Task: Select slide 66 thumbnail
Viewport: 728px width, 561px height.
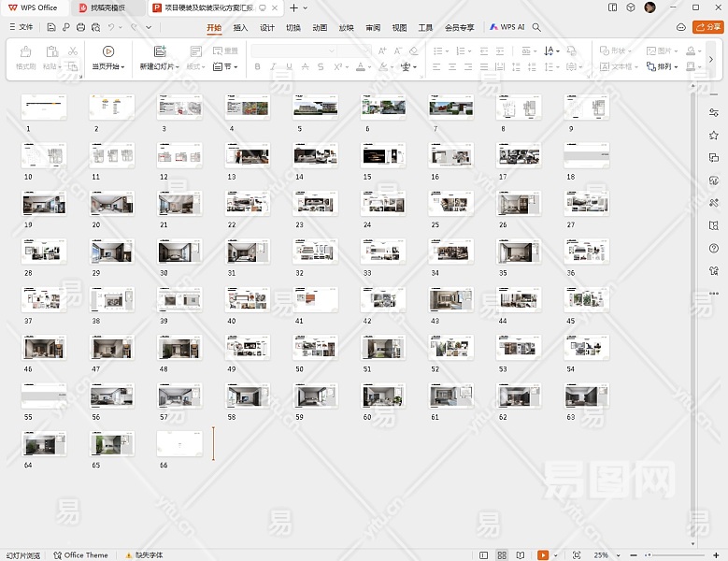Action: tap(179, 443)
